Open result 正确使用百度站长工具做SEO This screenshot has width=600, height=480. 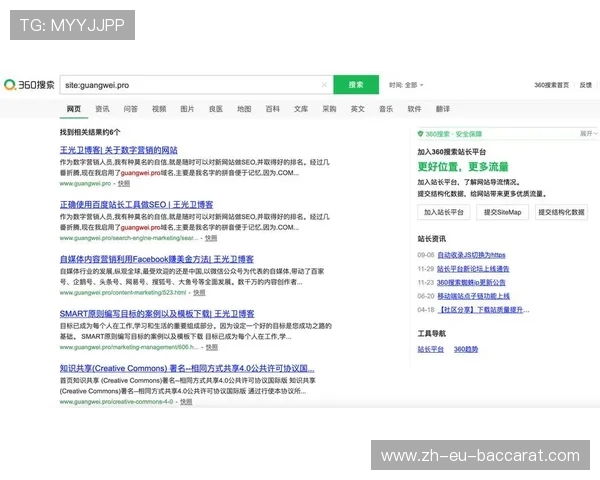pos(137,205)
